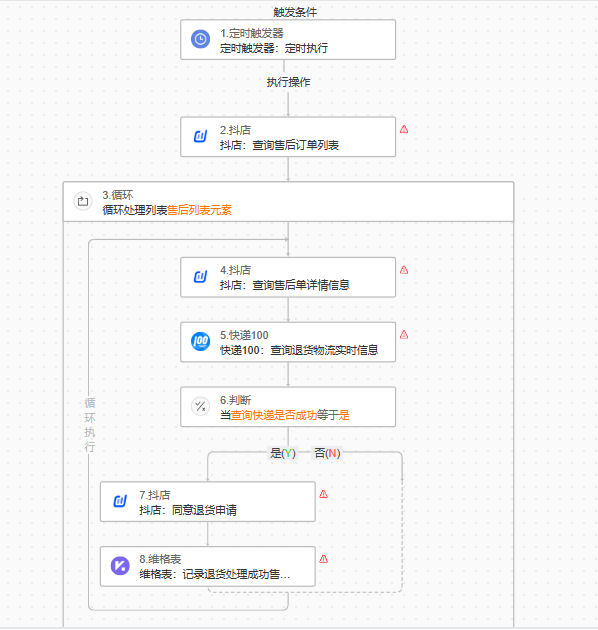The image size is (598, 630).
Task: Click the Kuaidi100 icon in step 5
Action: 200,342
